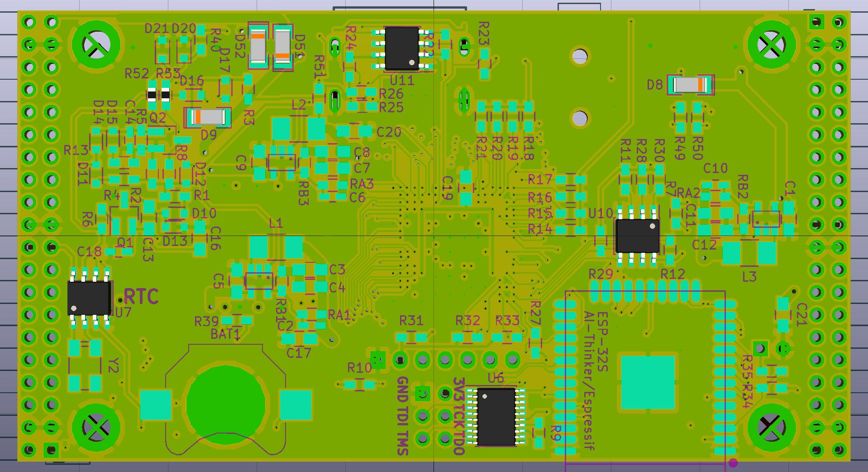Screen dimensions: 868x472
Task: Click the R17 reference label
Action: (x=540, y=180)
